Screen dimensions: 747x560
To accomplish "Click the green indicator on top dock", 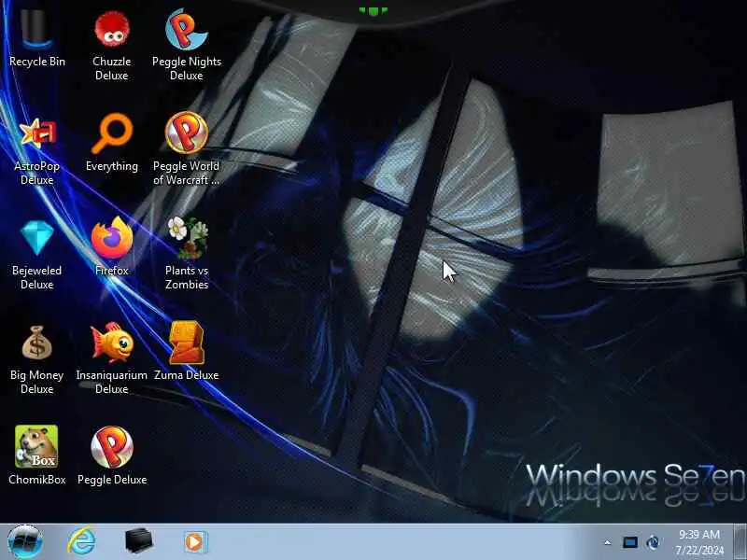I will 373,10.
